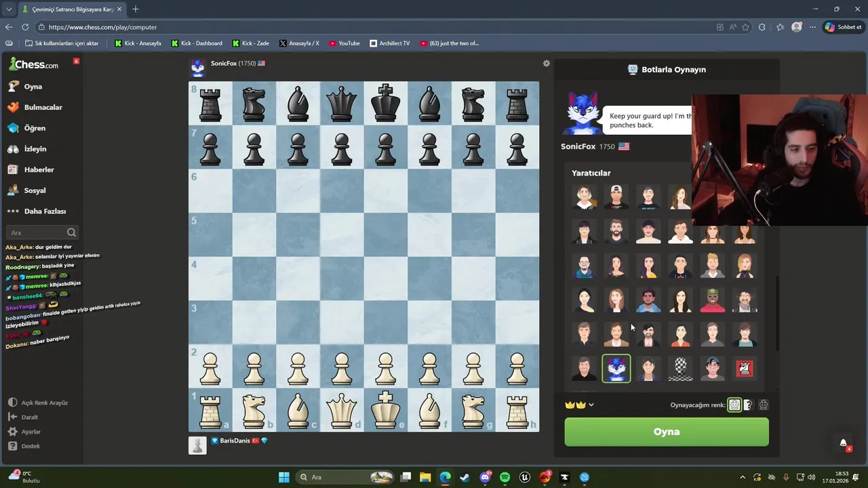The height and width of the screenshot is (488, 868).
Task: Open File Explorer from taskbar
Action: (x=425, y=477)
